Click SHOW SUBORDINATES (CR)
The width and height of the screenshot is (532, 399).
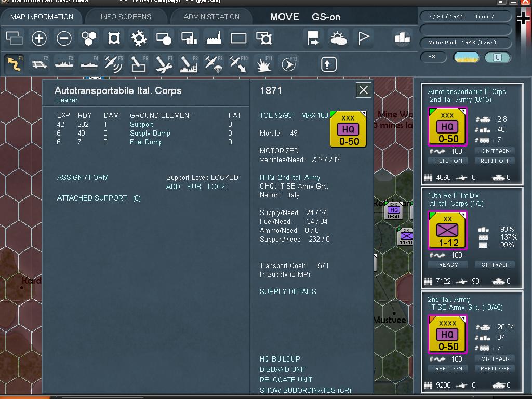305,391
